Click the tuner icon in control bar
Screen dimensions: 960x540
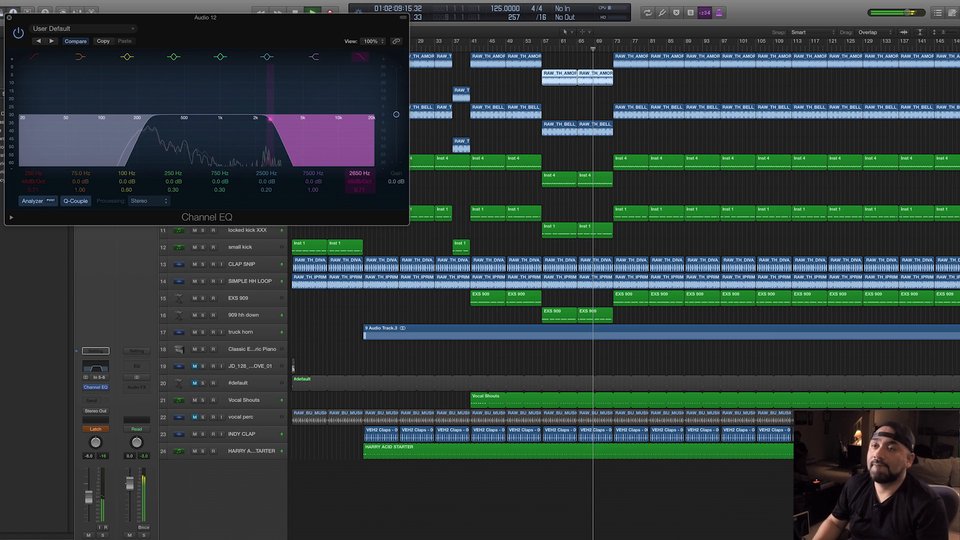pos(662,12)
